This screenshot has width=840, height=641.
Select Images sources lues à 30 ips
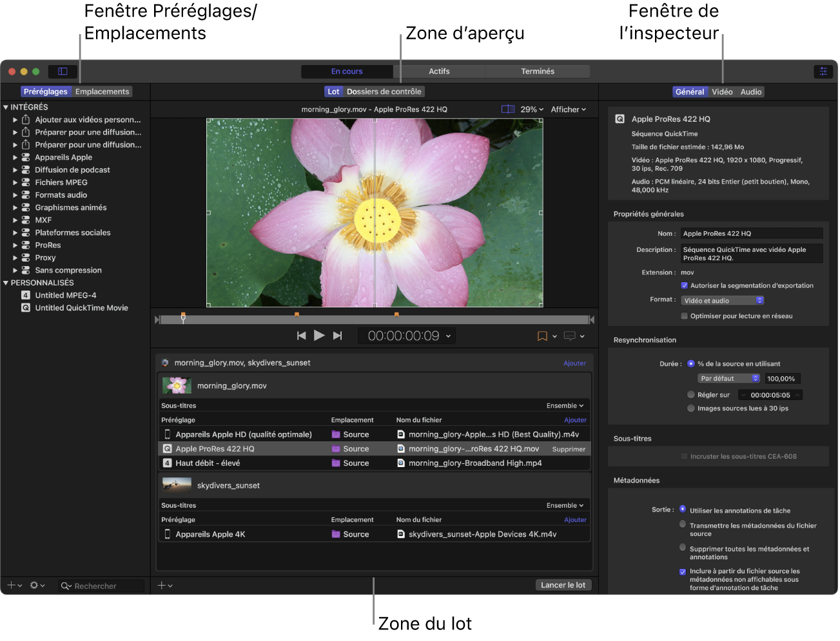click(x=691, y=408)
